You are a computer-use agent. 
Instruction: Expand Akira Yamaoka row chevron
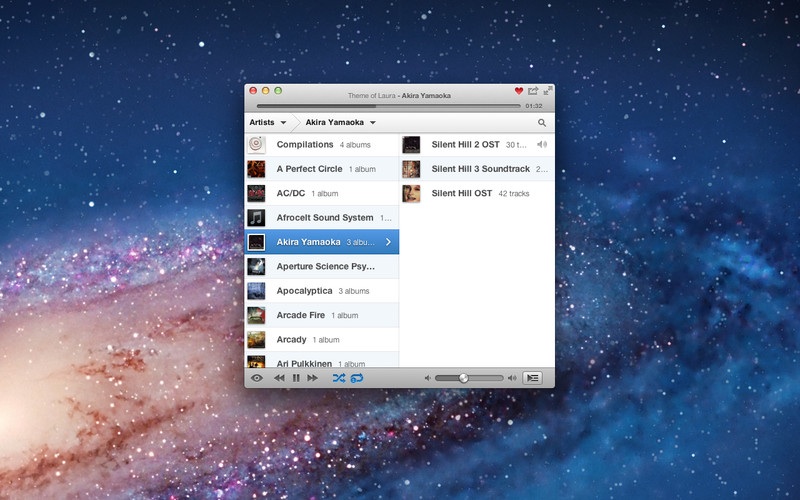point(388,242)
